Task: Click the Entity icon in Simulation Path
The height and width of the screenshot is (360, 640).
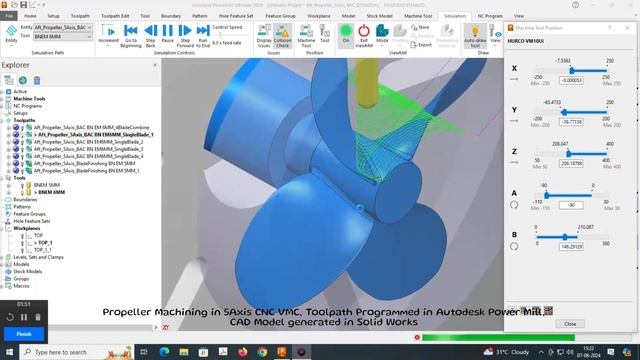Action: (11, 33)
